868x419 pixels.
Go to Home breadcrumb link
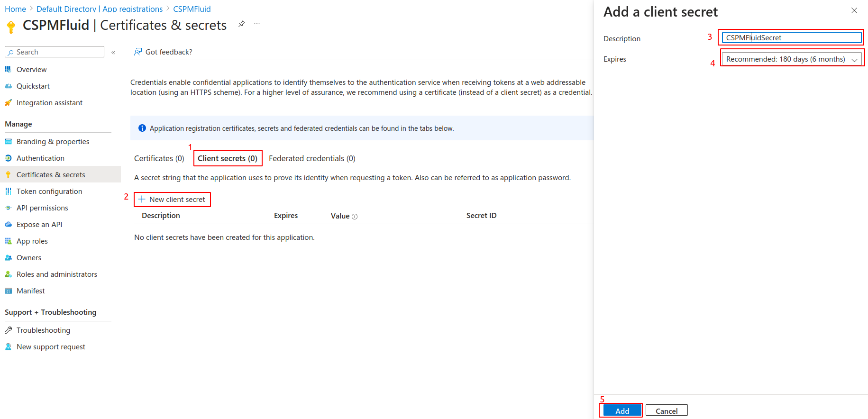pyautogui.click(x=15, y=9)
